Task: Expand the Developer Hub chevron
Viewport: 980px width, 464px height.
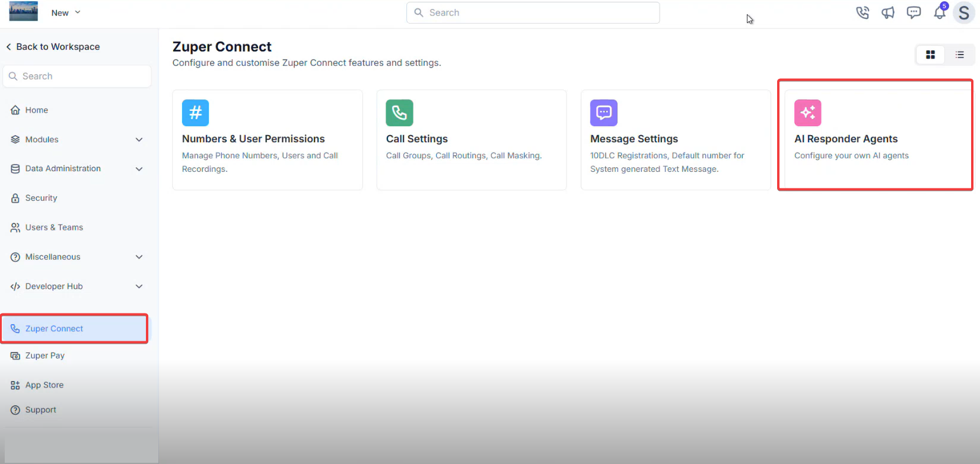Action: coord(139,286)
